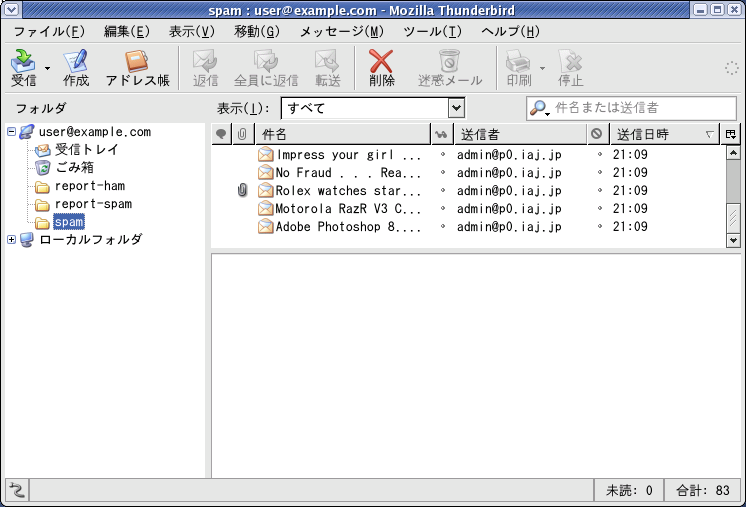This screenshot has height=507, width=746.
Task: Open the 表示(V) menu
Action: pos(192,31)
